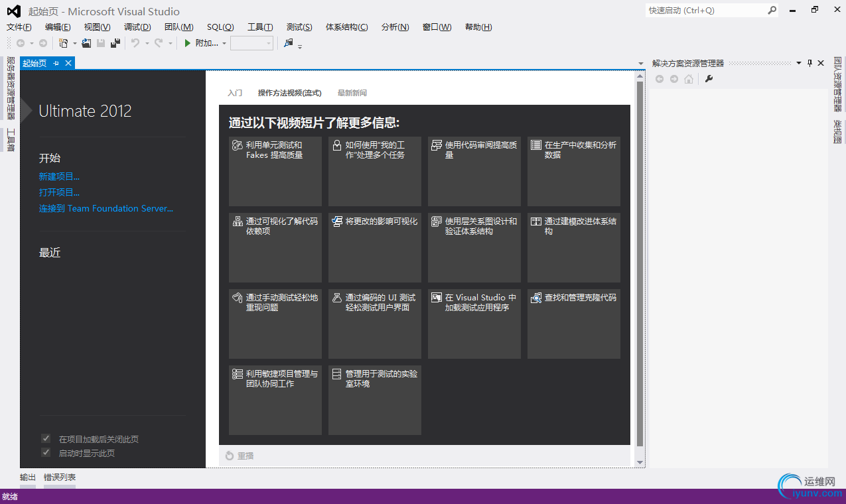Open toolbar overflow options dropdown
Image resolution: width=846 pixels, height=504 pixels.
[x=300, y=46]
